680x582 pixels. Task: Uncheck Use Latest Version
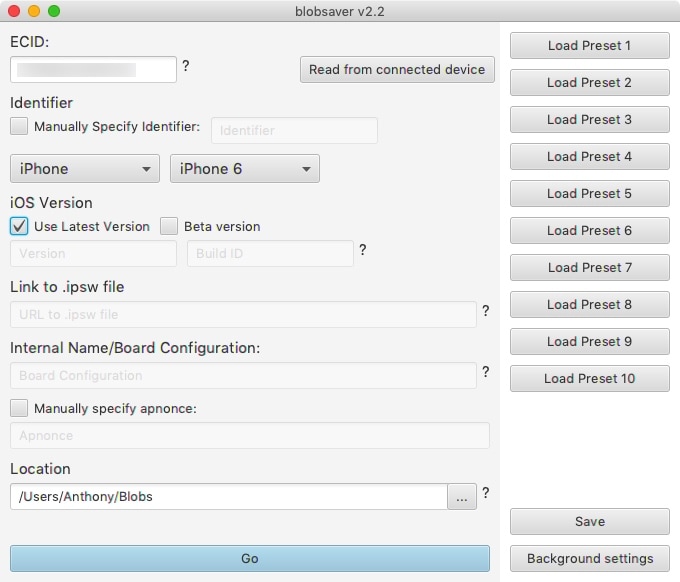coord(19,226)
